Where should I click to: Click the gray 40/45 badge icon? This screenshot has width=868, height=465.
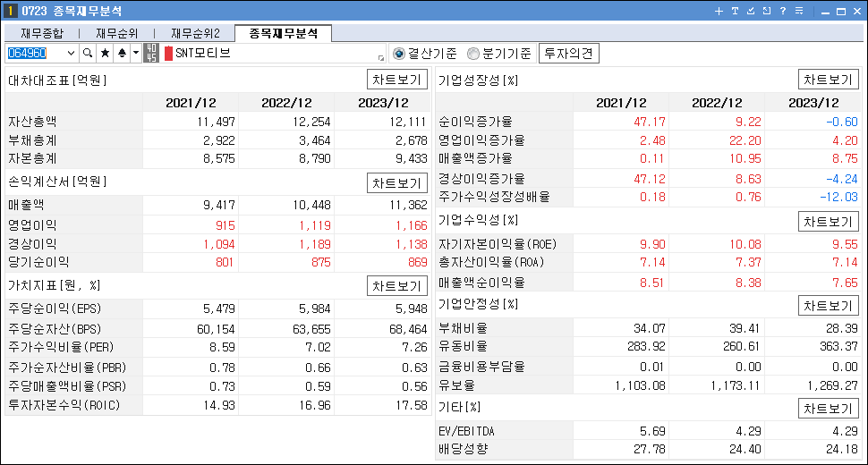(x=151, y=53)
